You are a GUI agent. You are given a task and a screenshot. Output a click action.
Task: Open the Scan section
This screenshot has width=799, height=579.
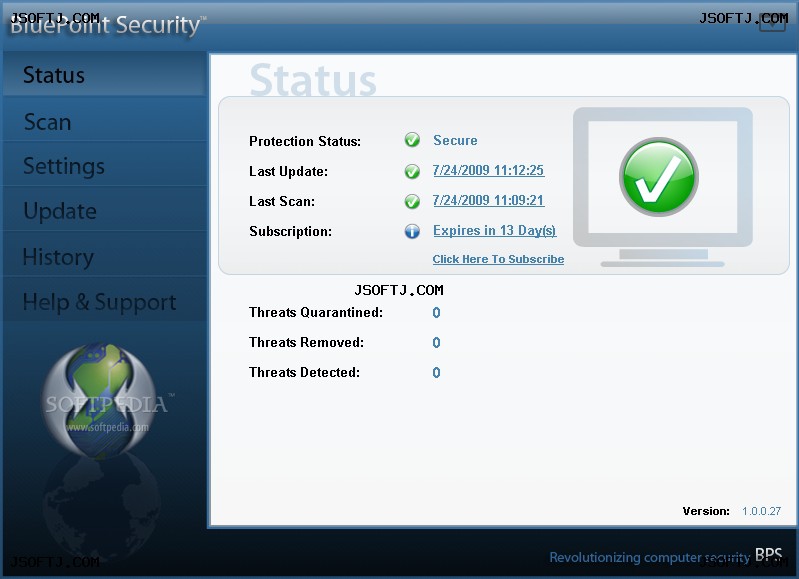[x=104, y=121]
